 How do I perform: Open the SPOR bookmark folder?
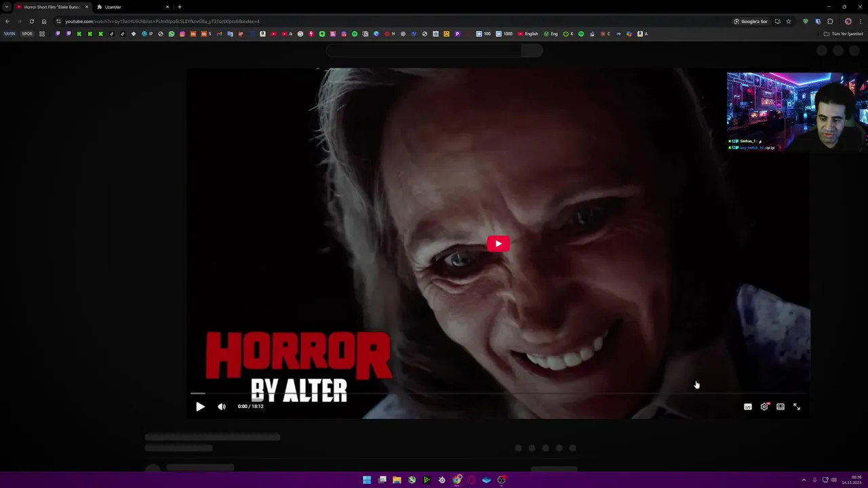point(27,34)
